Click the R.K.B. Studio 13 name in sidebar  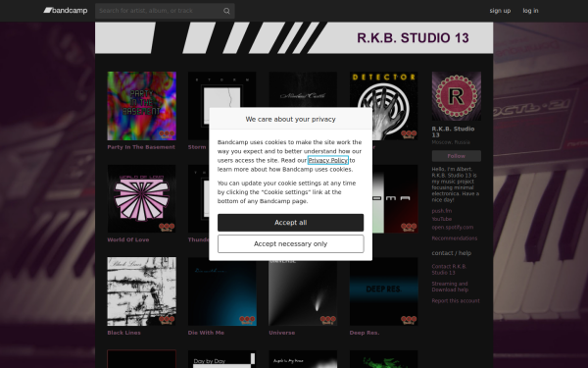coord(453,131)
